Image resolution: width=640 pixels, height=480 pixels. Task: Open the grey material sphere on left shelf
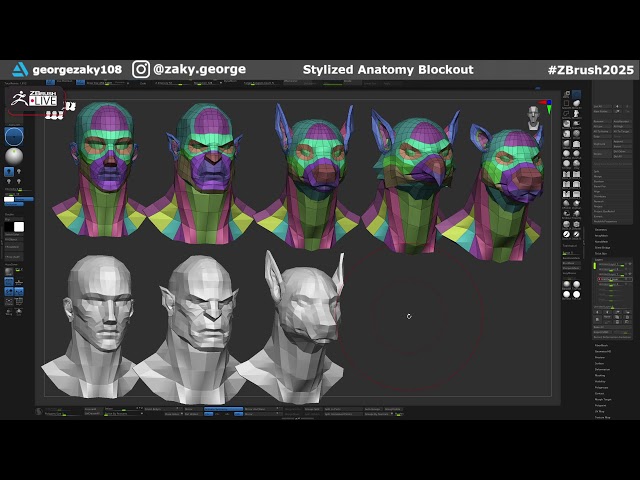[14, 156]
